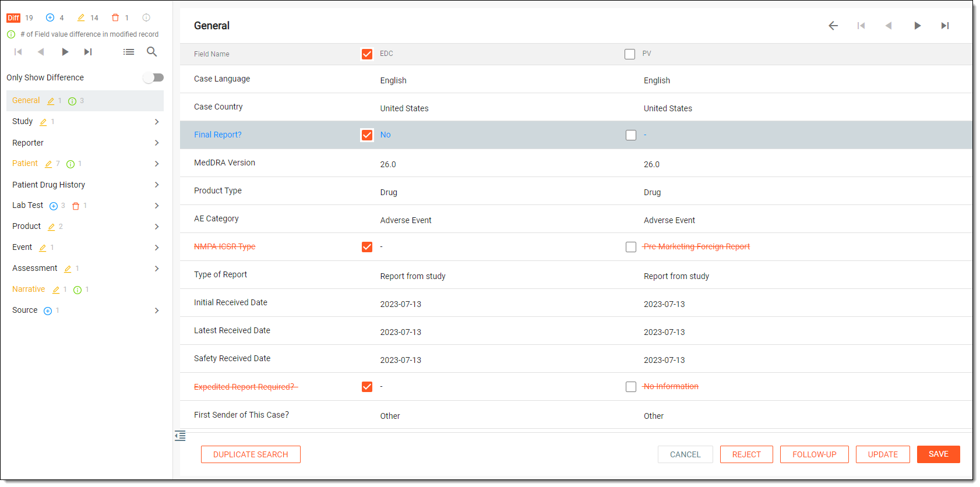Click the pencil icon next to General
Screen dimensions: 980x487
[51, 101]
